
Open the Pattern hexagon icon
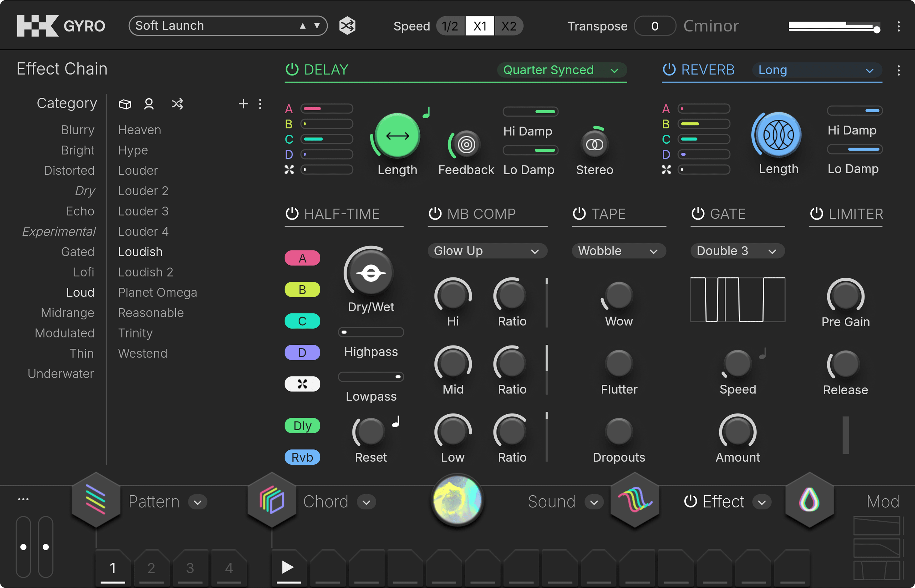click(96, 500)
